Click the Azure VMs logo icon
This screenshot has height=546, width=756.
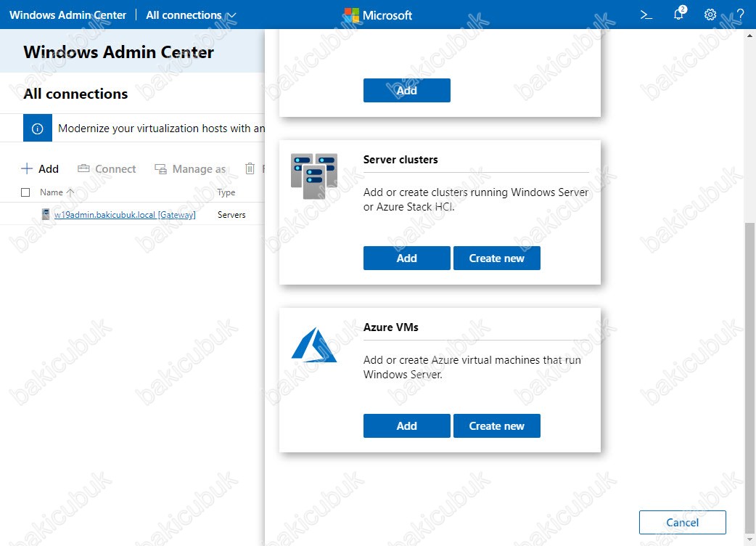314,344
